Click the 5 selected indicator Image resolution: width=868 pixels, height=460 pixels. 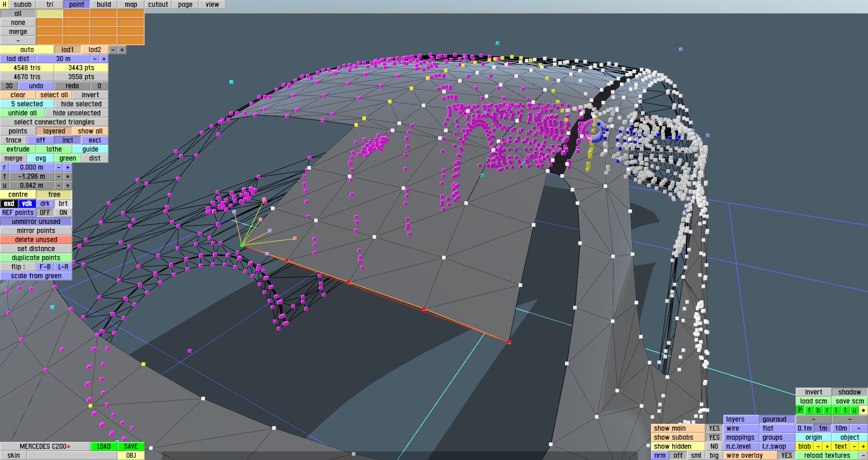coord(27,104)
